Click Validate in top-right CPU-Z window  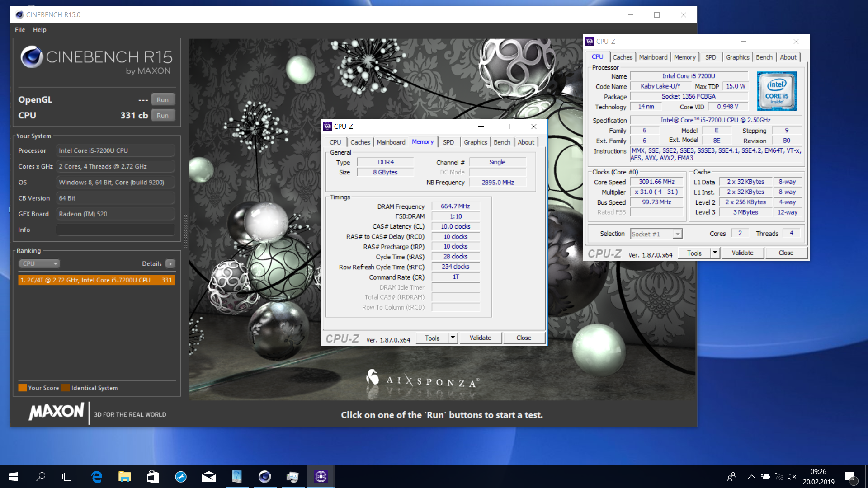click(742, 253)
